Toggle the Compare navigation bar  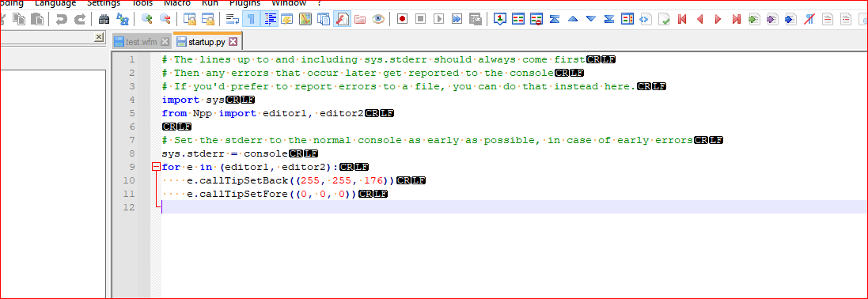(627, 19)
